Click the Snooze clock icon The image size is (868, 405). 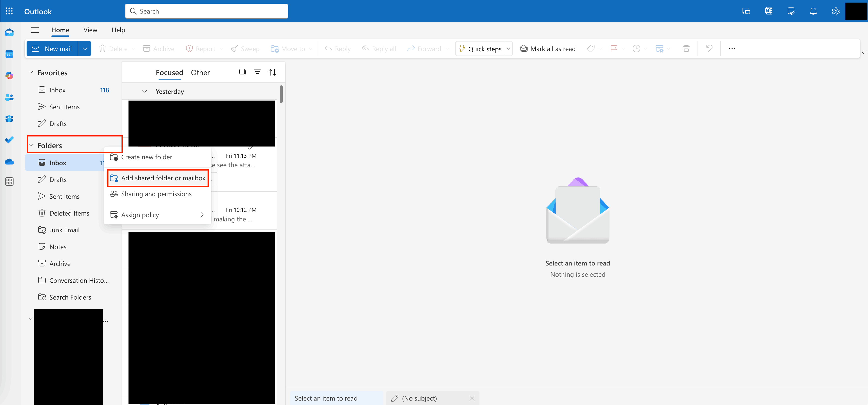click(636, 49)
